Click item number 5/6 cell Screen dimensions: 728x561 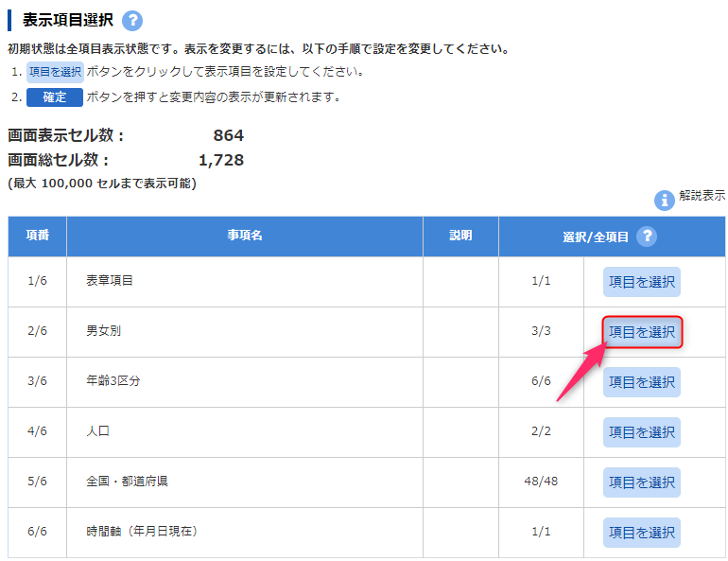(37, 482)
